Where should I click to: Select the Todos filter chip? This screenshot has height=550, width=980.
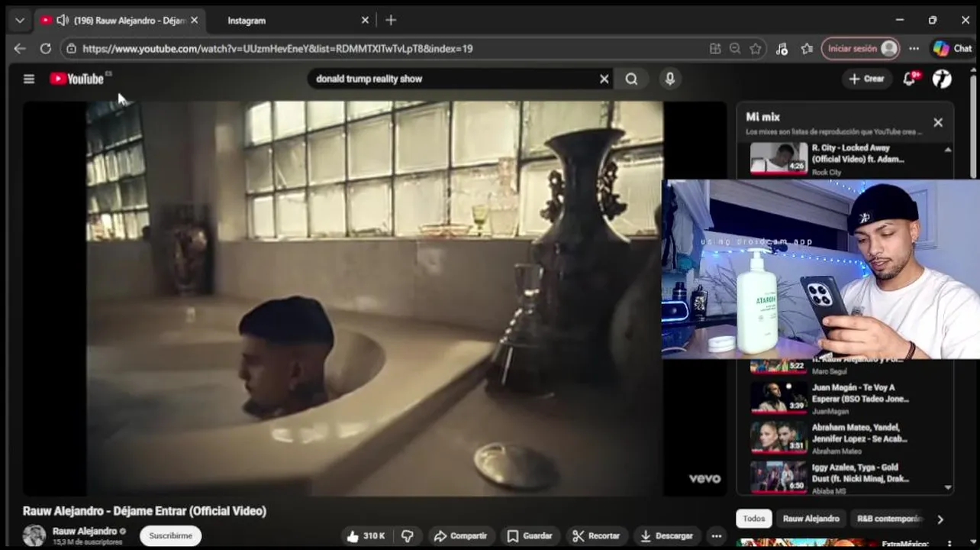click(754, 519)
